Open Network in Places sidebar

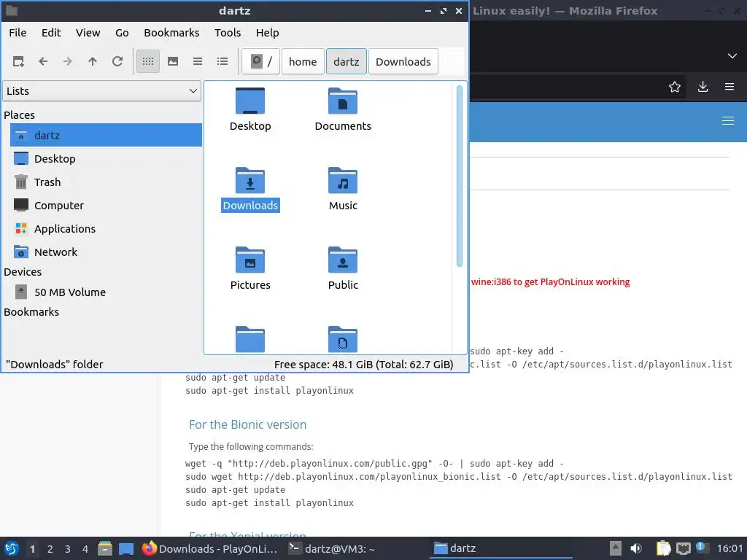(x=106, y=252)
